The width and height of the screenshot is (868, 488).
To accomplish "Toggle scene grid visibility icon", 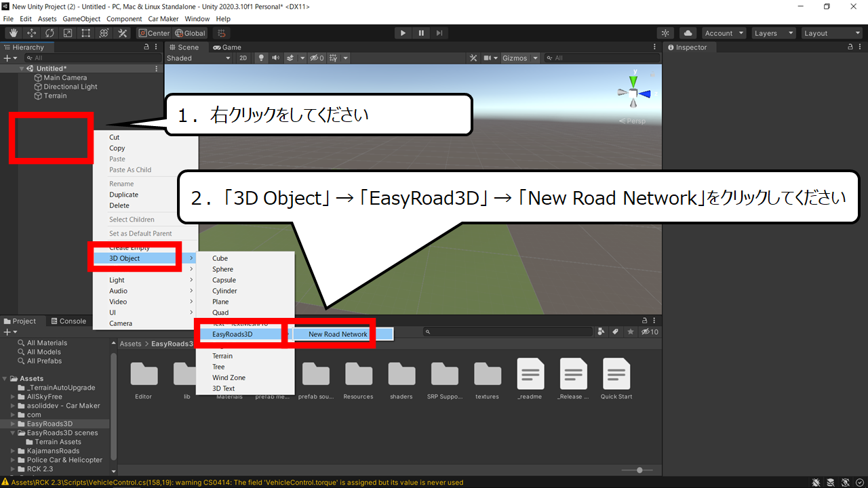I will [333, 58].
